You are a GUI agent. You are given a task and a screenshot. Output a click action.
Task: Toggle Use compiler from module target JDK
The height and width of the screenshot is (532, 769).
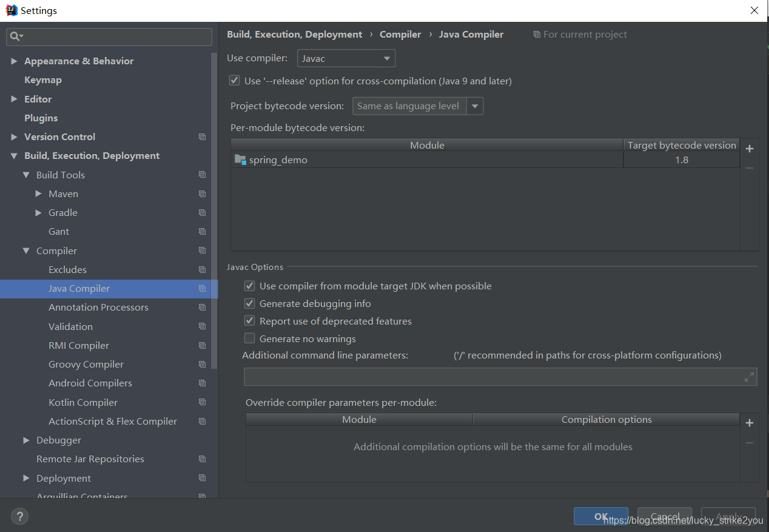[249, 286]
